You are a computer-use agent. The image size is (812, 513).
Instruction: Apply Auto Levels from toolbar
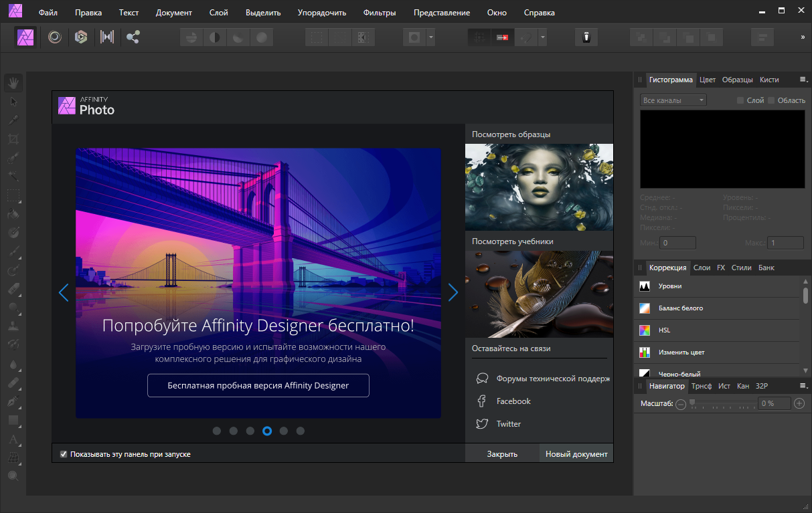(x=192, y=37)
